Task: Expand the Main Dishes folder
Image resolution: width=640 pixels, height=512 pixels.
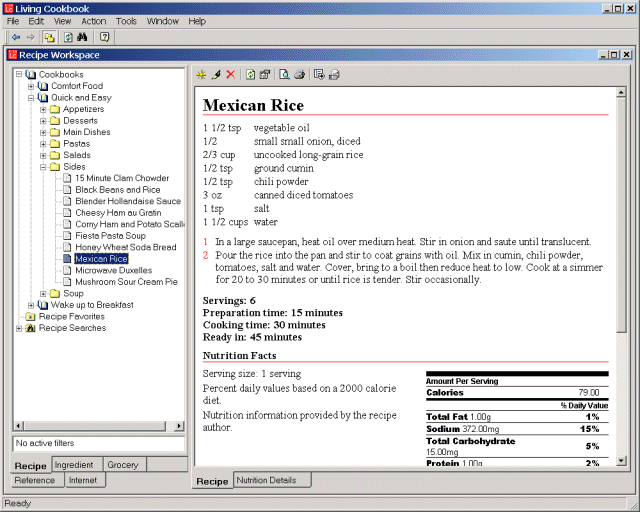Action: click(43, 132)
